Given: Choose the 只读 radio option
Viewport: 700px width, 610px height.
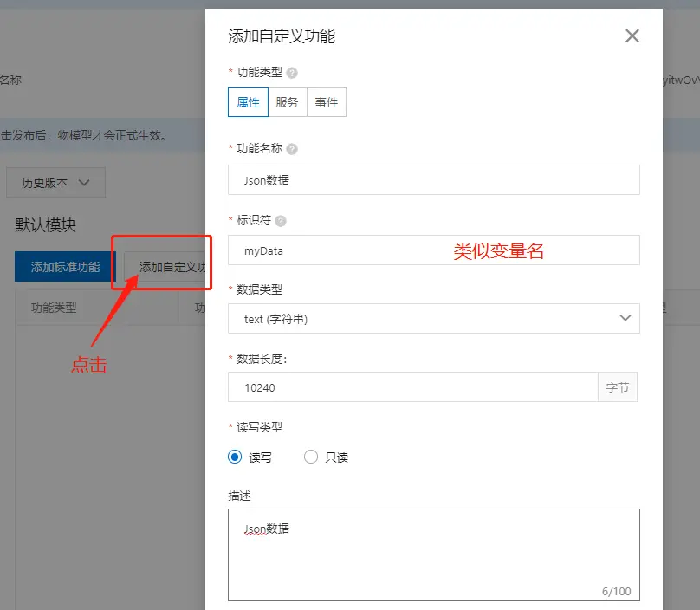Looking at the screenshot, I should [x=311, y=457].
